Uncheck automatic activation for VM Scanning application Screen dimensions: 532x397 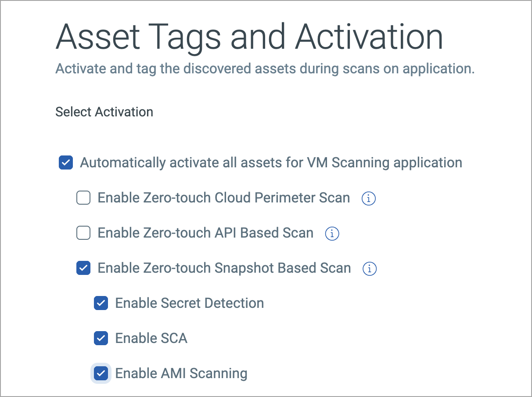click(x=65, y=162)
